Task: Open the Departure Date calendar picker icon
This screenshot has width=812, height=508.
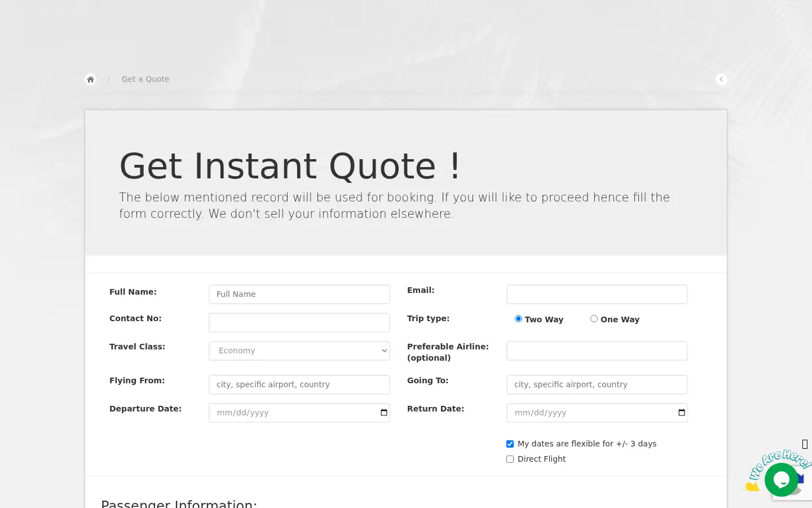Action: [384, 413]
